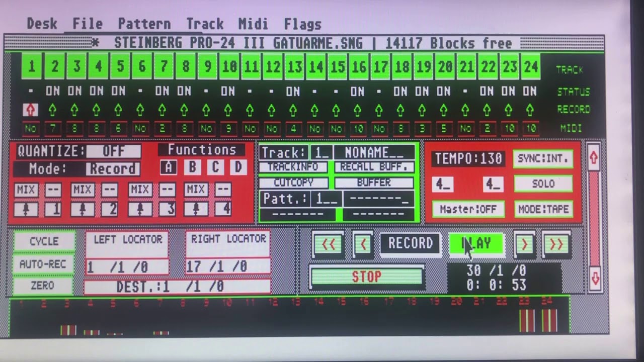Select the track 17 number button
The image size is (644, 362).
[380, 67]
